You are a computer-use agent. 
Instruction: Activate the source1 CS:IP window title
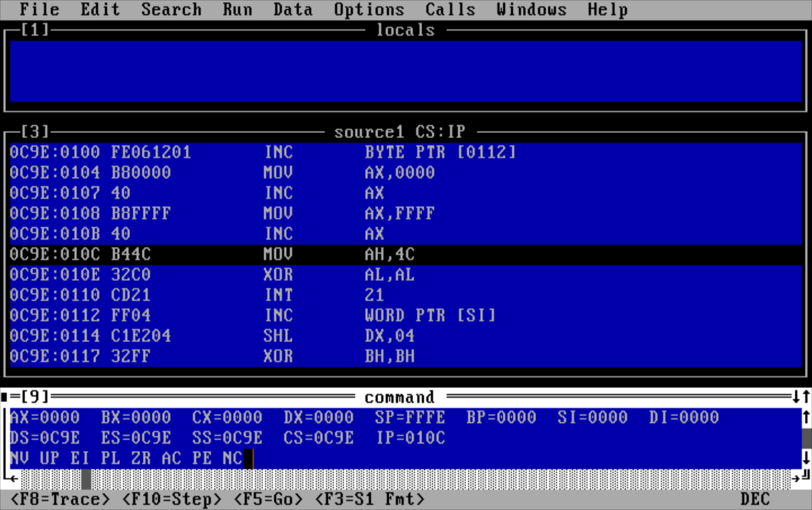(x=400, y=132)
